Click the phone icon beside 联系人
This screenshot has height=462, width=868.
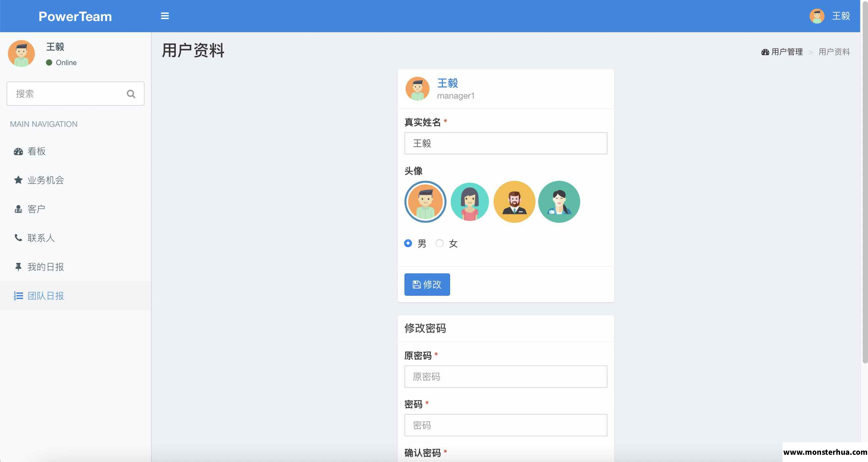click(x=18, y=238)
